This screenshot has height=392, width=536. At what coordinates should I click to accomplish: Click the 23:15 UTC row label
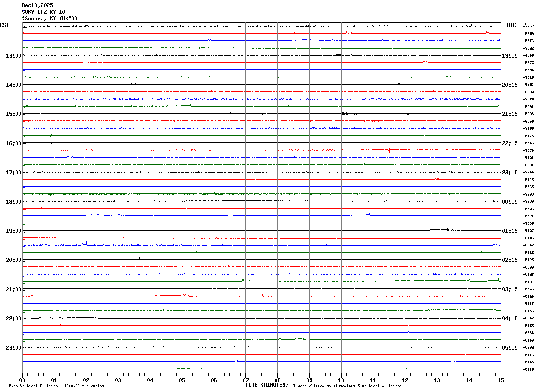pos(510,173)
